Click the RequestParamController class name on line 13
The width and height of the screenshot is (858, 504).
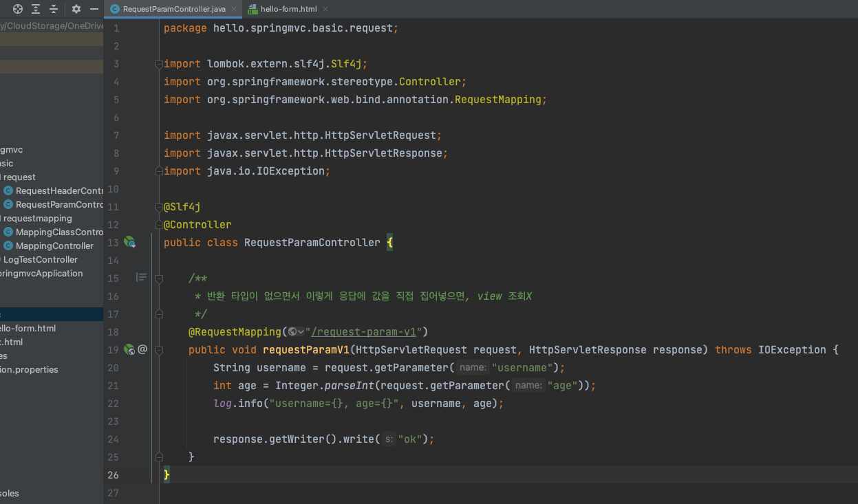coord(312,242)
